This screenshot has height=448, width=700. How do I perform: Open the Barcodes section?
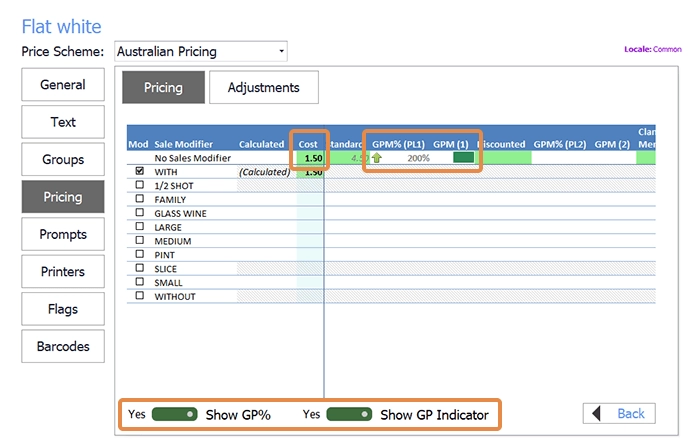(x=63, y=346)
